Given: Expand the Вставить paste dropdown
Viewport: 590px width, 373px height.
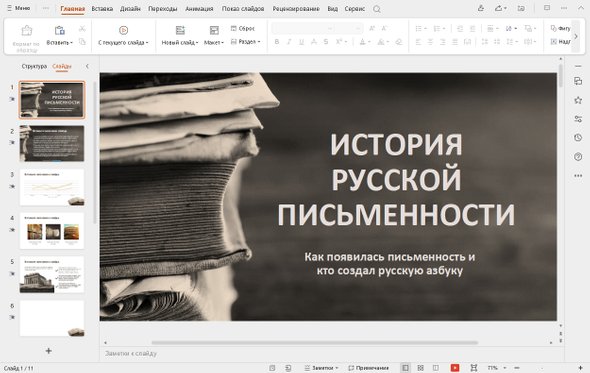Looking at the screenshot, I should point(59,43).
